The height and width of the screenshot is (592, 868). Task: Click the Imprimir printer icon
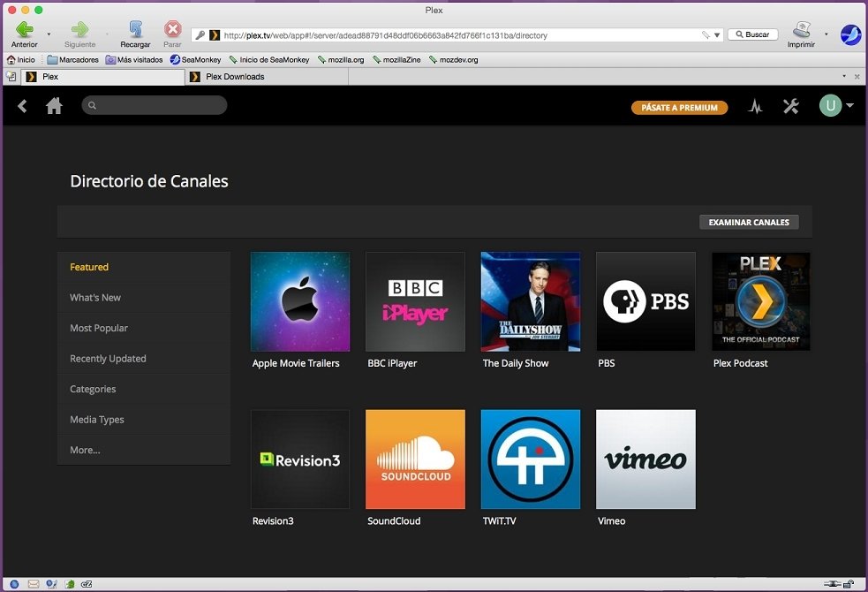point(801,34)
